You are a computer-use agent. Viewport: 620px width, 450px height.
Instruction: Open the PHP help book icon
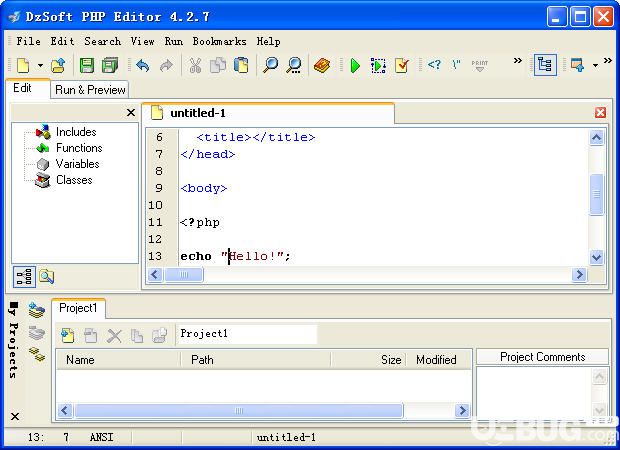coord(322,65)
